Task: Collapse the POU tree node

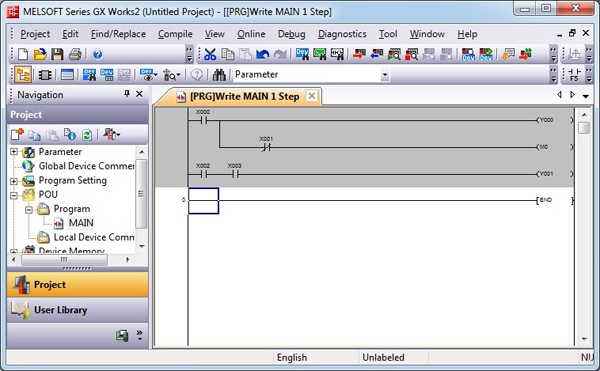Action: point(14,195)
